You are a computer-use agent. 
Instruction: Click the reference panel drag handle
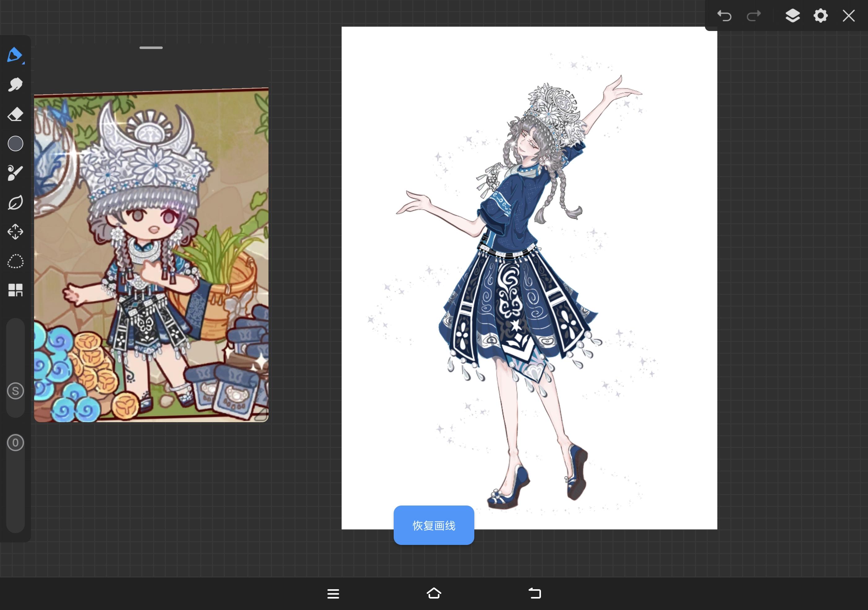(151, 48)
